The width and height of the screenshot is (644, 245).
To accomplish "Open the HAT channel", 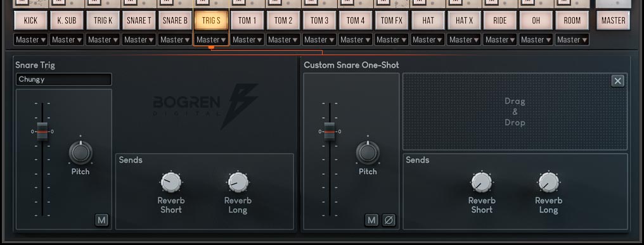I will (428, 20).
